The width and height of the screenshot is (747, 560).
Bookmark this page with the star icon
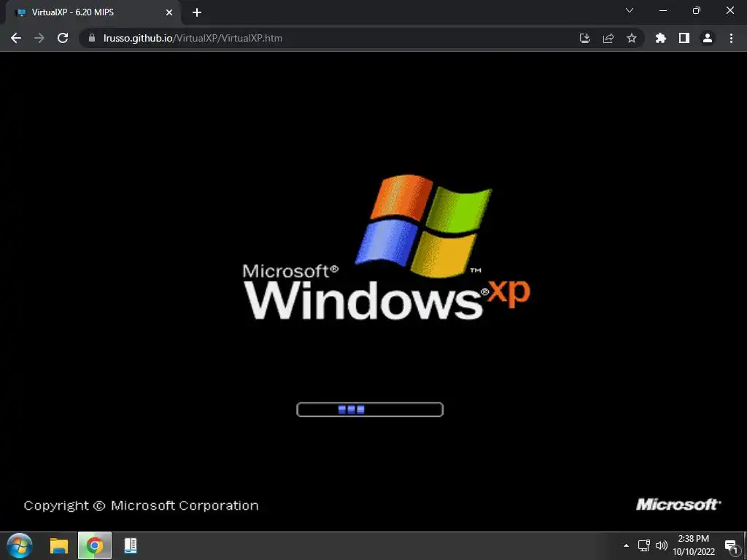[631, 38]
